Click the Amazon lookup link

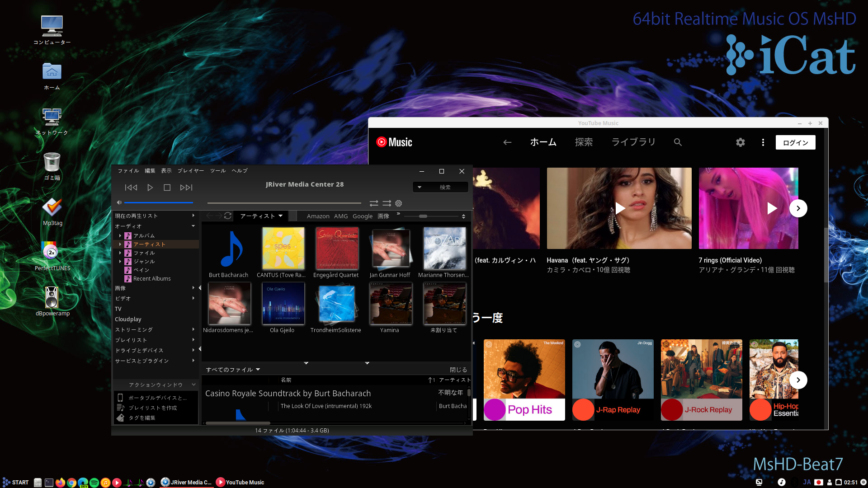pos(318,216)
